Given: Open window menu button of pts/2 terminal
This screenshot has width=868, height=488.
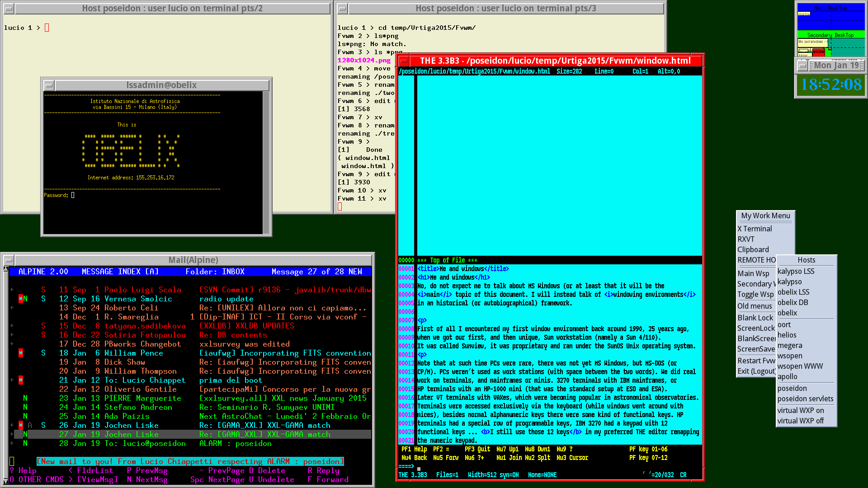Looking at the screenshot, I should point(9,9).
